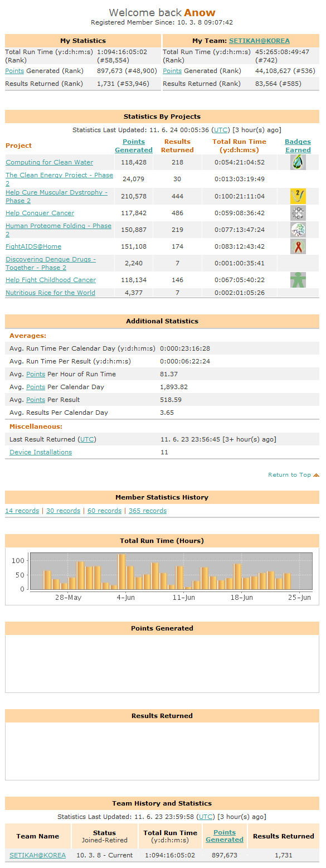Click Points link in Avg. Points Per Calendar Day
The height and width of the screenshot is (868, 326).
coord(36,387)
